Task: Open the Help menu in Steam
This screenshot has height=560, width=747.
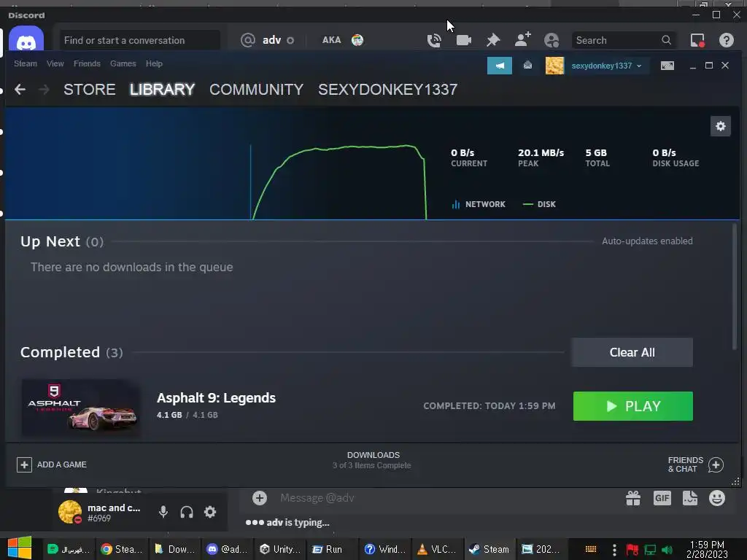Action: (154, 63)
